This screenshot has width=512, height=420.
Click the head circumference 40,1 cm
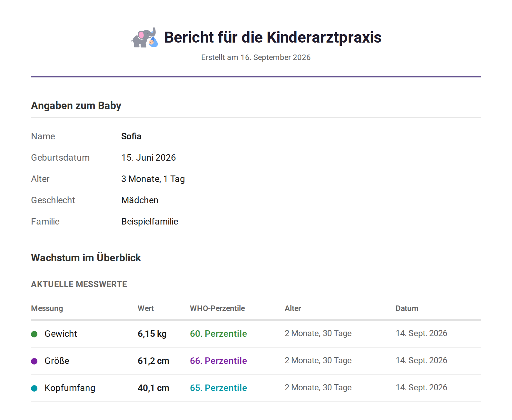(x=153, y=388)
